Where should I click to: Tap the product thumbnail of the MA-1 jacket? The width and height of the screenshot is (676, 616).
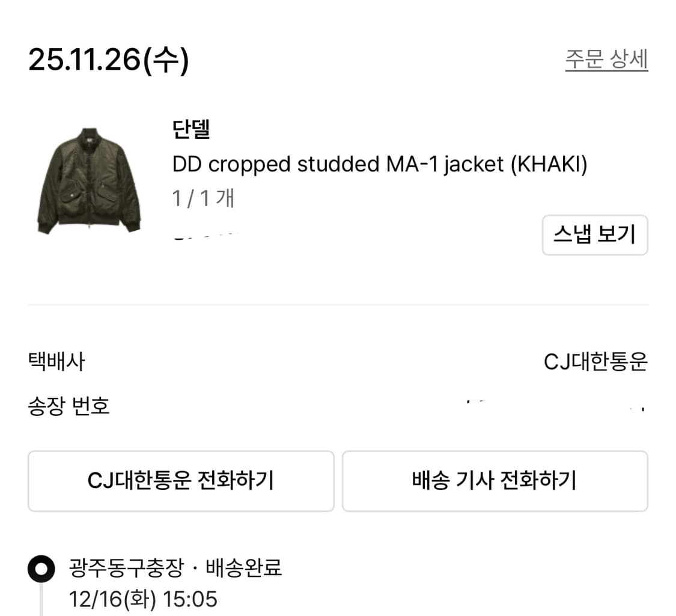88,179
